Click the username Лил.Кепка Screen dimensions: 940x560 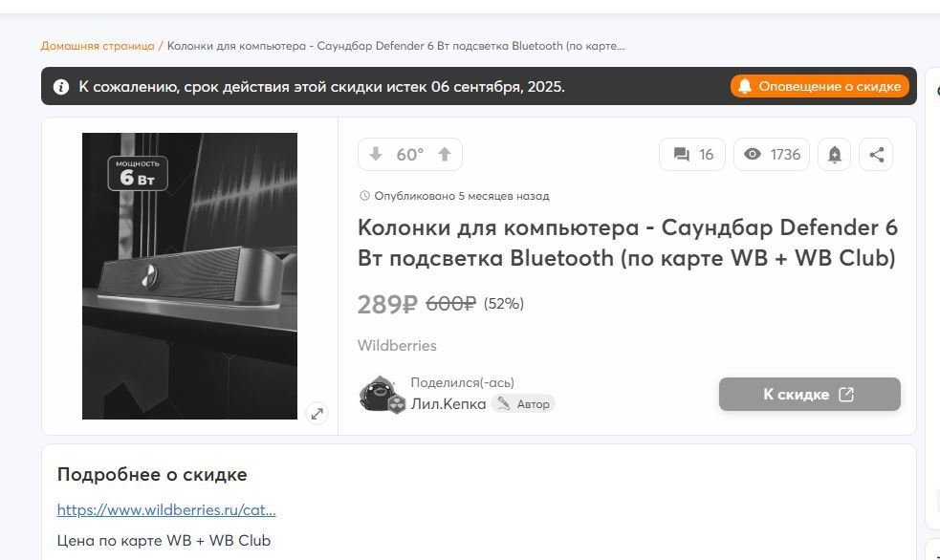coord(448,404)
